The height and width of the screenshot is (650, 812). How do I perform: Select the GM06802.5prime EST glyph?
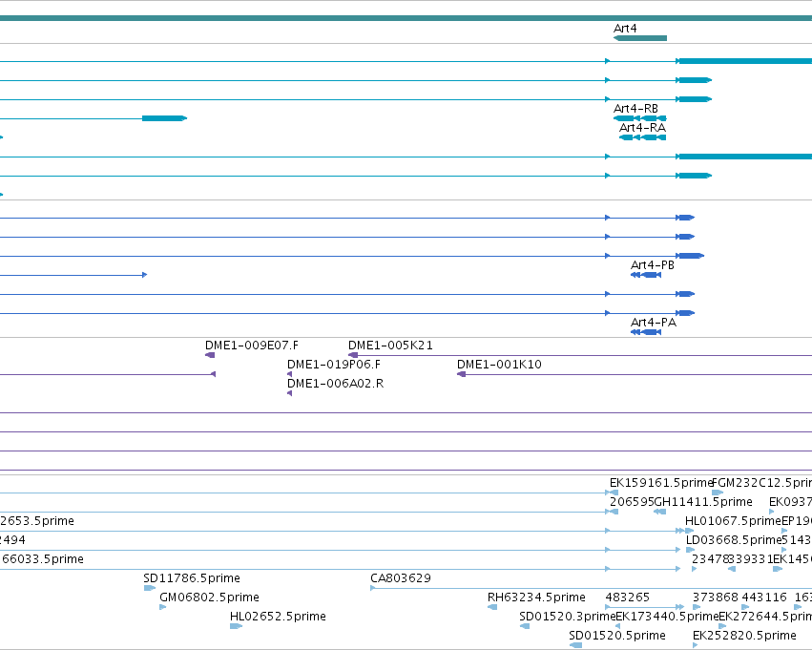coord(162,608)
